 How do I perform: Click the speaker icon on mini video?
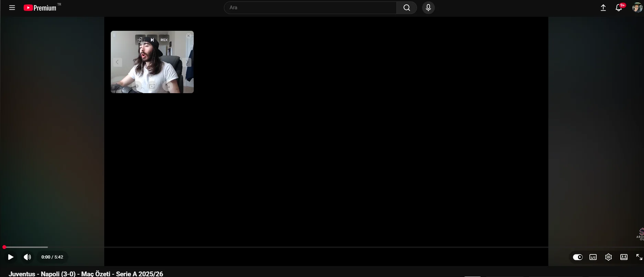point(136,86)
